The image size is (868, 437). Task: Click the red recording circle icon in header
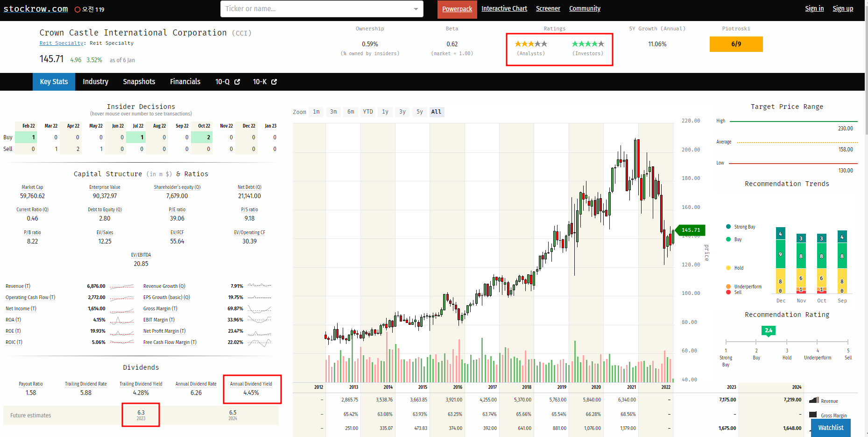(78, 9)
